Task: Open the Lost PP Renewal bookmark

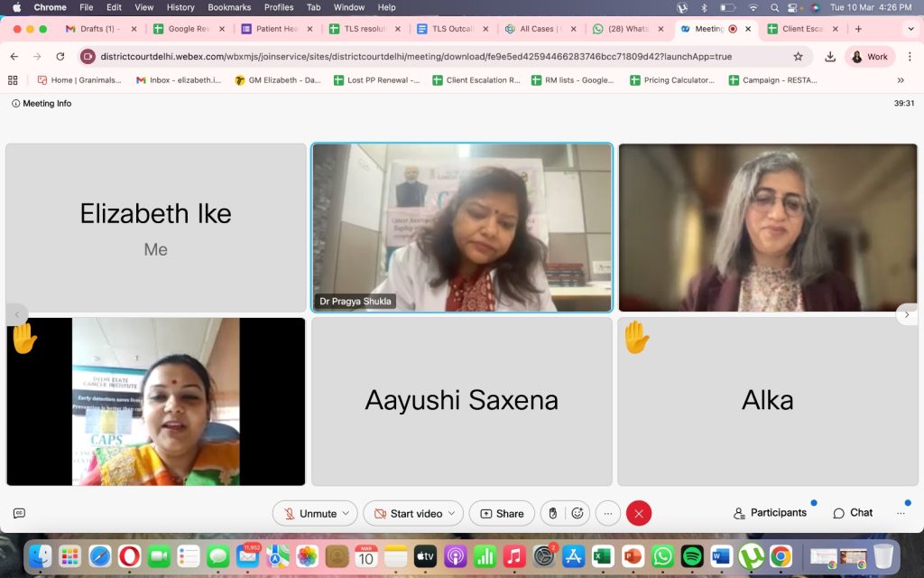Action: pos(376,80)
